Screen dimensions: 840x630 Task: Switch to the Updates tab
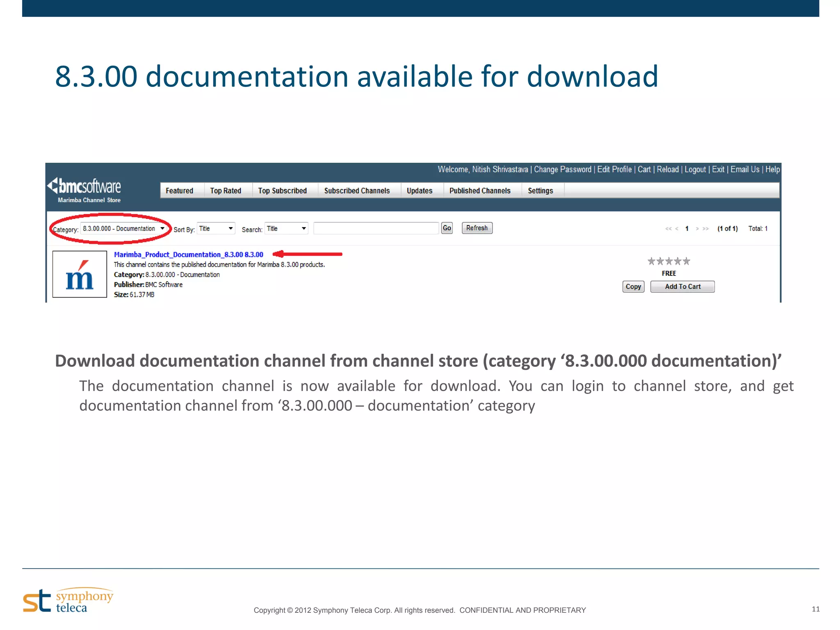pos(420,191)
